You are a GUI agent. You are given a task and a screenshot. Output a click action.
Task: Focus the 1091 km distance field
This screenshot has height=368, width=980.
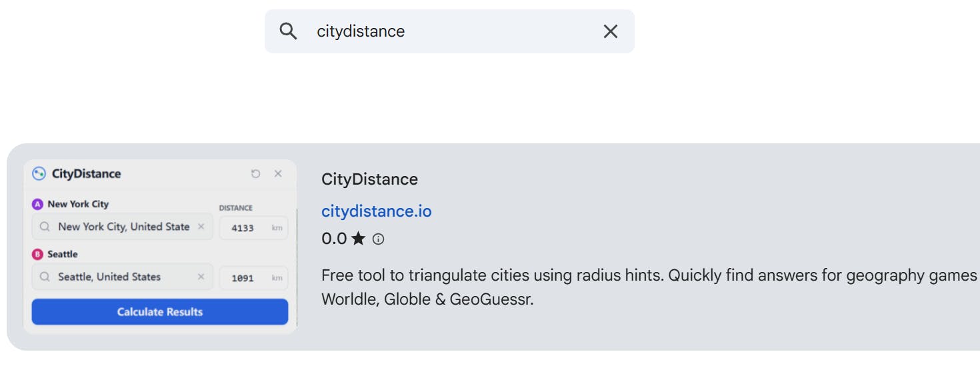244,278
